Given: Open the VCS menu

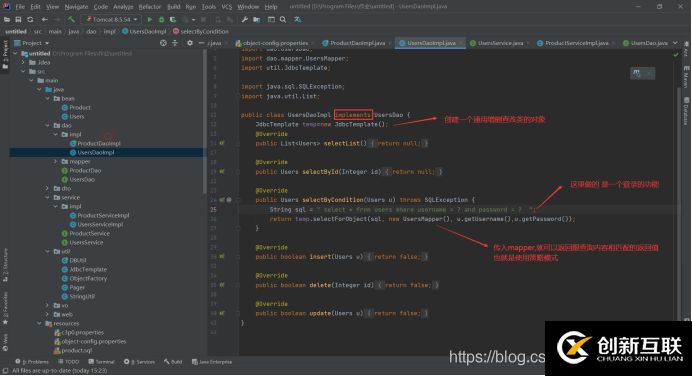Looking at the screenshot, I should point(226,7).
